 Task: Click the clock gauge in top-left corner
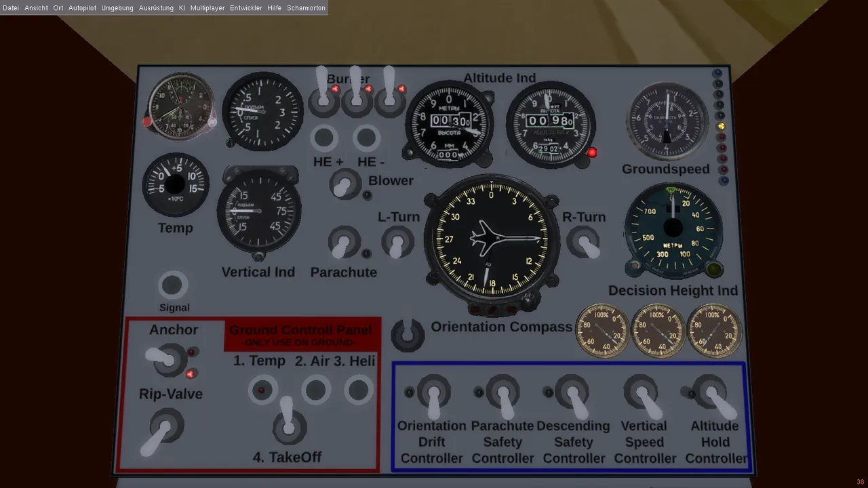click(x=181, y=106)
